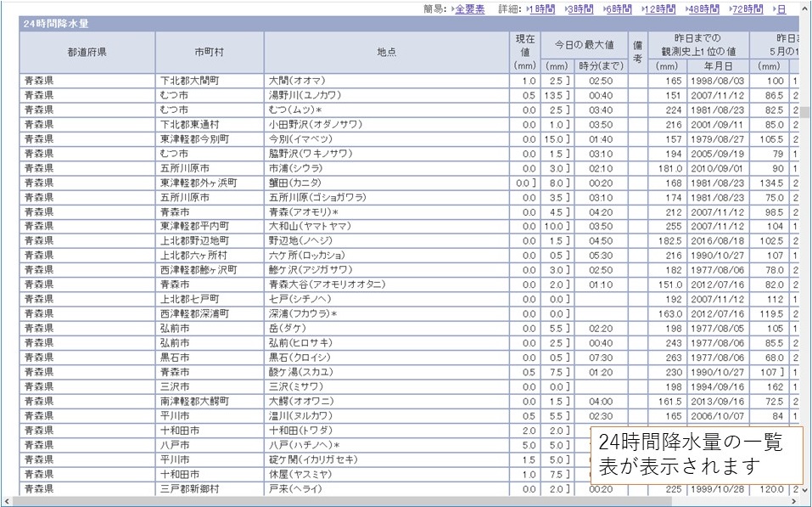Click the 今日の最大値 column header

tap(584, 45)
